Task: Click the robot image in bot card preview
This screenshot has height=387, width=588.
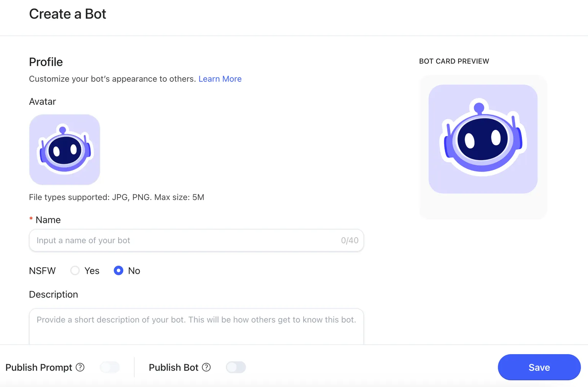Action: click(x=483, y=139)
